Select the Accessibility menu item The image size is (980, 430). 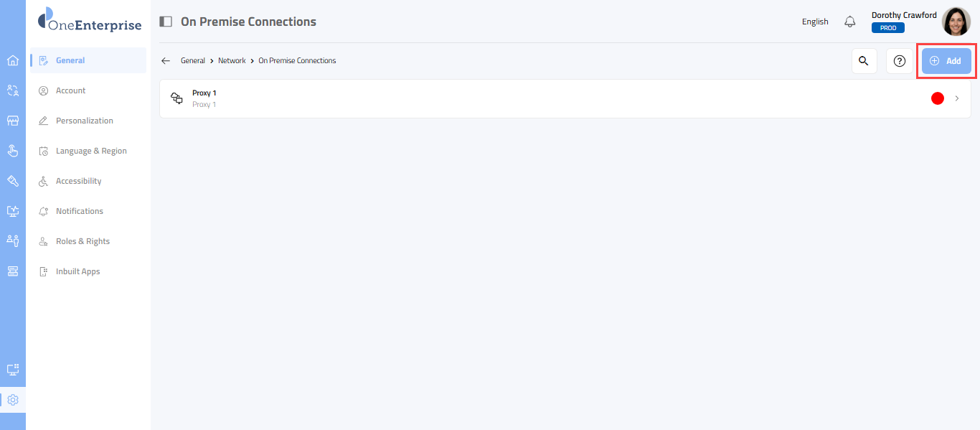tap(78, 181)
